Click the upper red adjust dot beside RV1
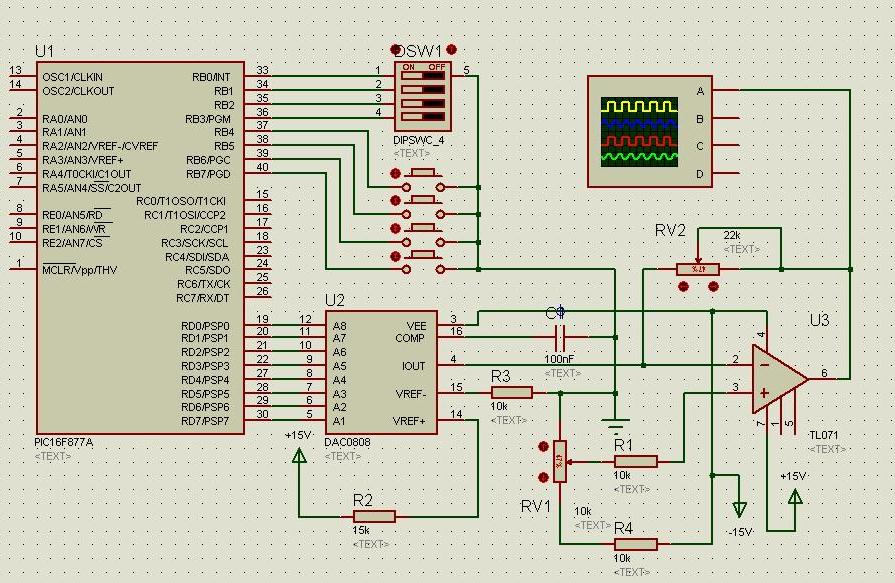 [543, 447]
